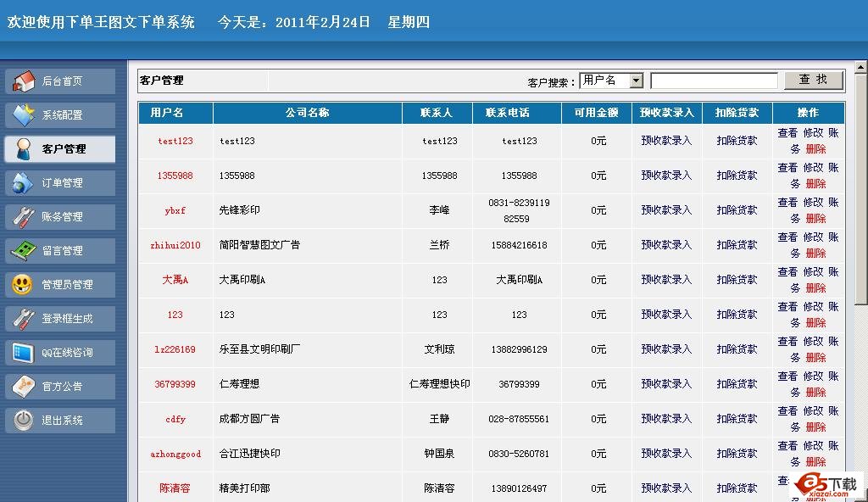This screenshot has height=502, width=868.
Task: Click company name 乐至县文明印刷厂
Action: click(x=259, y=349)
